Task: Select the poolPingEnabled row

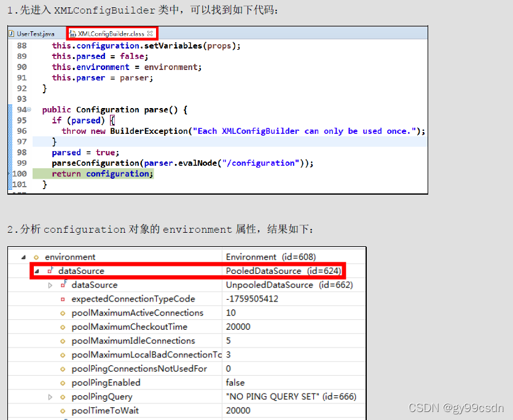Action: pos(187,383)
